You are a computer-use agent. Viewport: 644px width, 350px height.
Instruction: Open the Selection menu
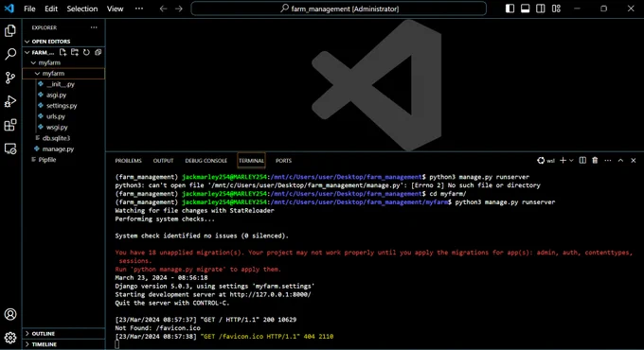point(82,9)
